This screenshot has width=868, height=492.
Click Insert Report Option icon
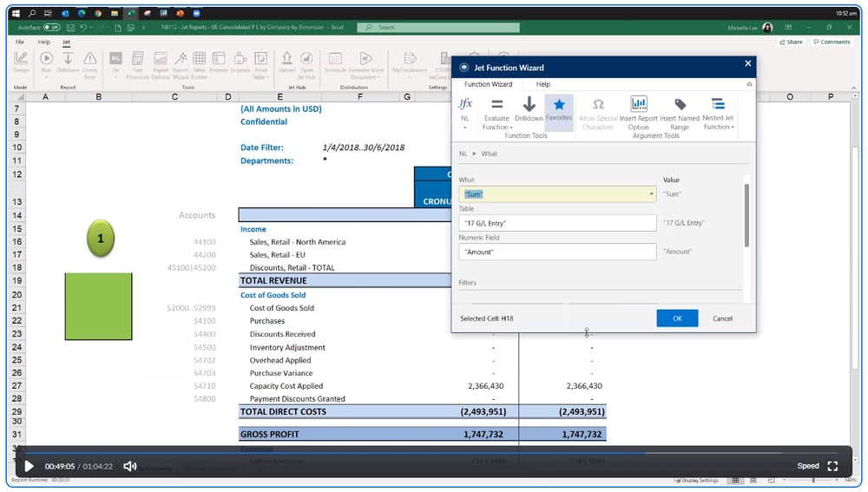click(x=638, y=114)
